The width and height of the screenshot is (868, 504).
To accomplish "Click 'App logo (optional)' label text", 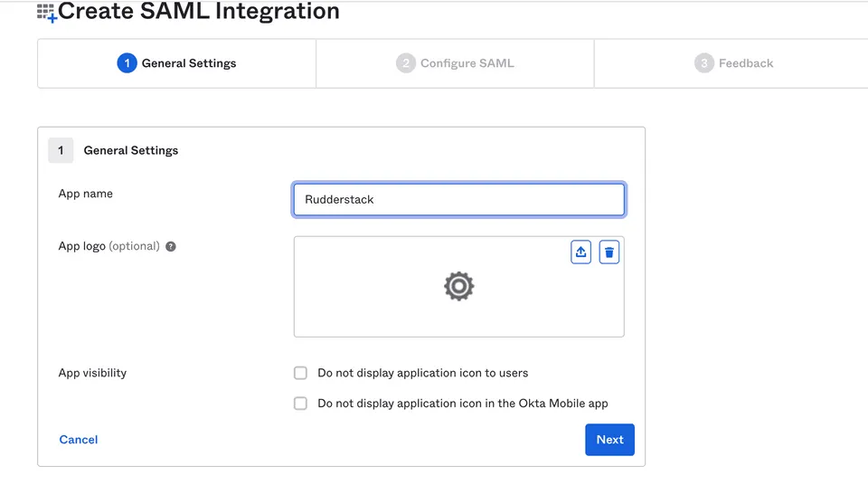I will tap(109, 246).
